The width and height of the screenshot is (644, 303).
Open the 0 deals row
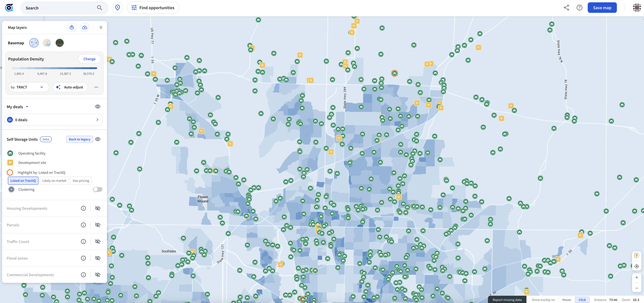pos(53,120)
